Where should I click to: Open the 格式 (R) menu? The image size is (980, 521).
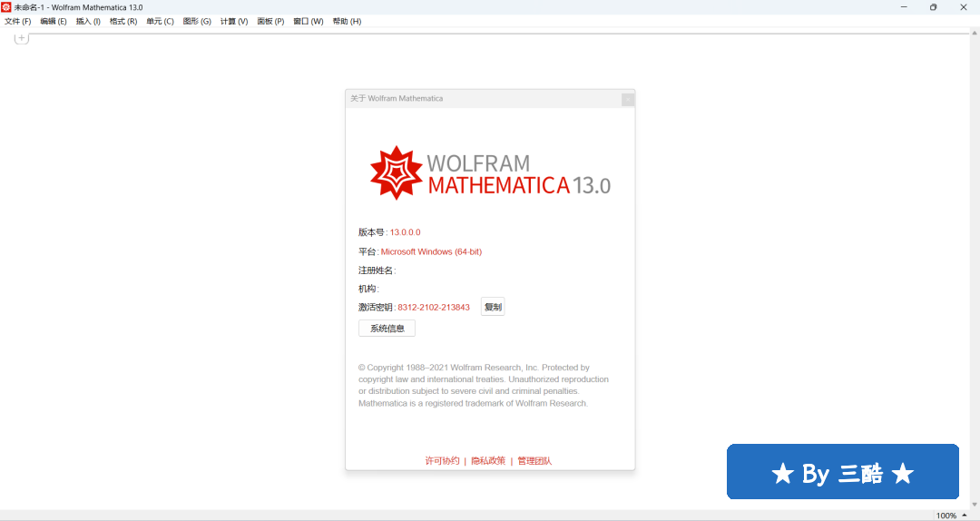[x=123, y=21]
